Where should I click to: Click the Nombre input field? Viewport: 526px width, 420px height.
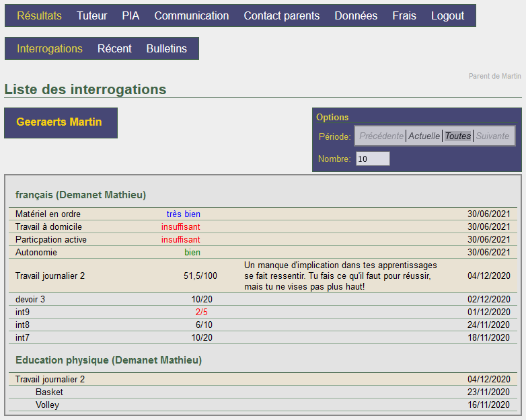pyautogui.click(x=373, y=159)
